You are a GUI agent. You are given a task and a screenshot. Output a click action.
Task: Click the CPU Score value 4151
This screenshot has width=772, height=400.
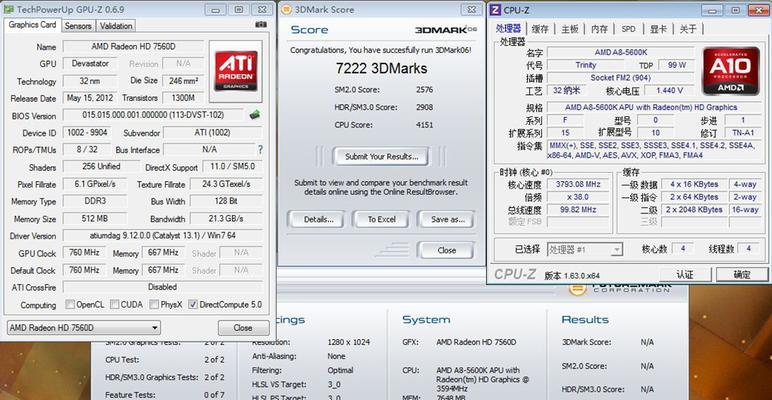tap(424, 125)
